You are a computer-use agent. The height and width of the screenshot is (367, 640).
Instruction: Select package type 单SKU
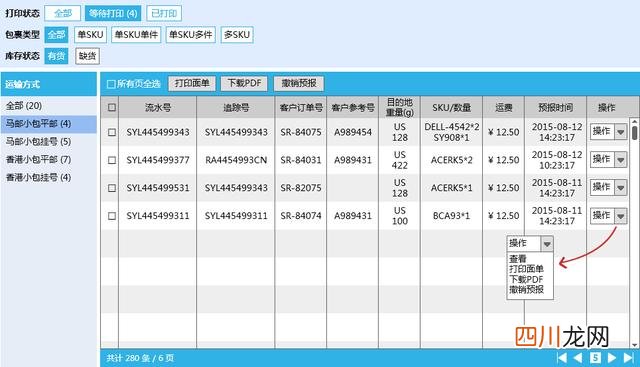tap(90, 35)
